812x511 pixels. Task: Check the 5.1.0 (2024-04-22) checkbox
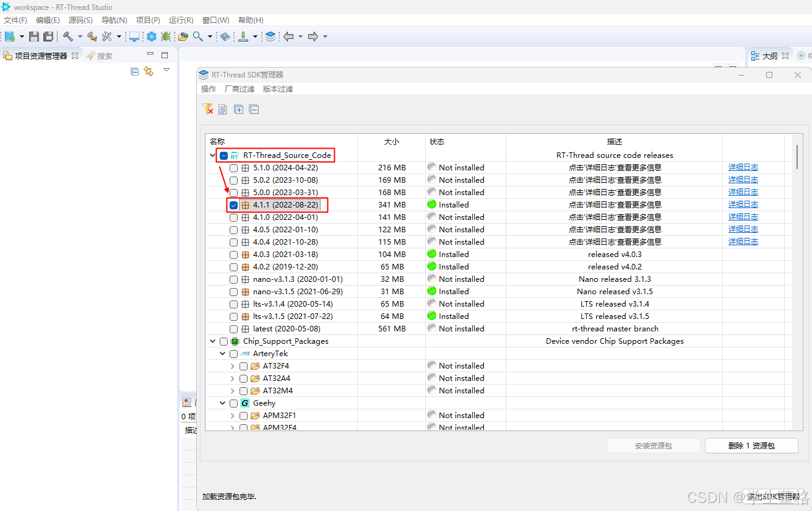233,168
